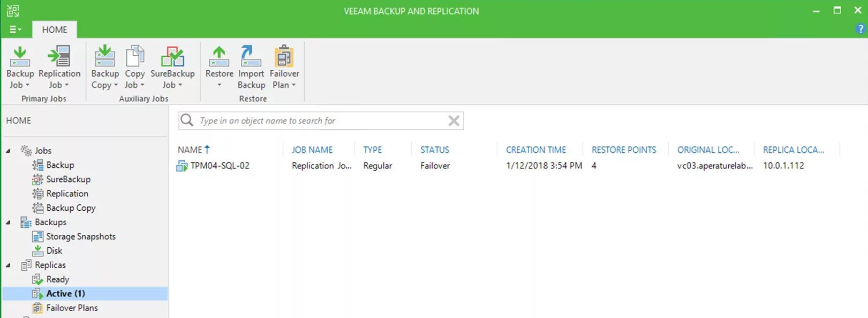Select Backup under Jobs
Screen dimensions: 868x318
[60, 165]
